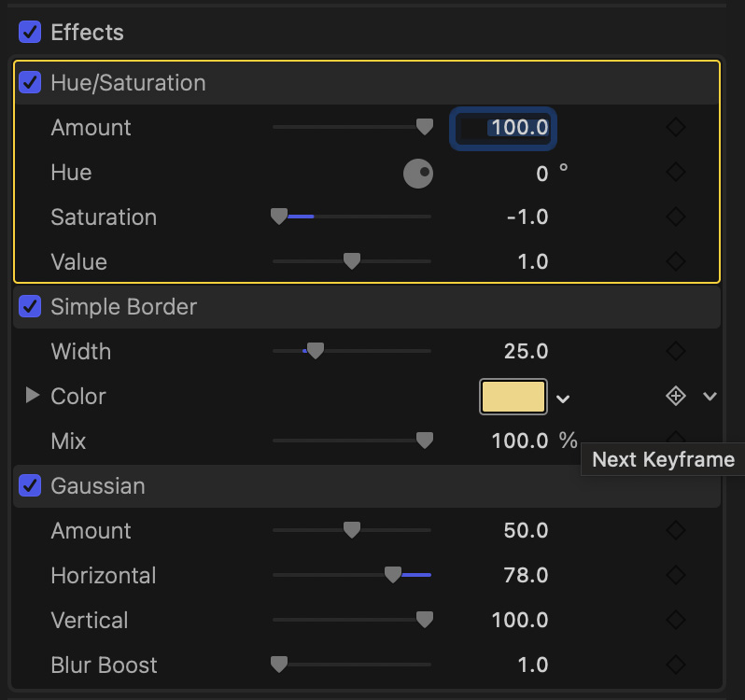Add keyframe for the Hue parameter

pyautogui.click(x=676, y=173)
